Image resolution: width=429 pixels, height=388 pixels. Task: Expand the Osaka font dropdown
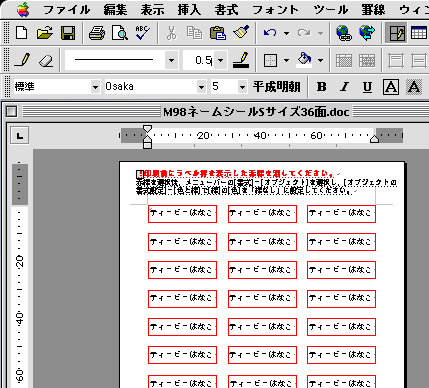201,87
